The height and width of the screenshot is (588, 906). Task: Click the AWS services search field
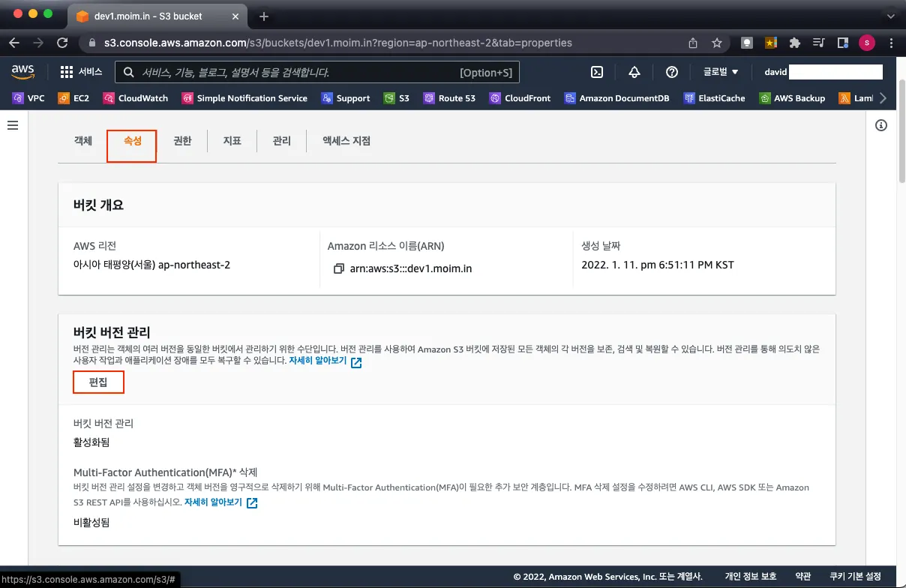click(x=317, y=72)
